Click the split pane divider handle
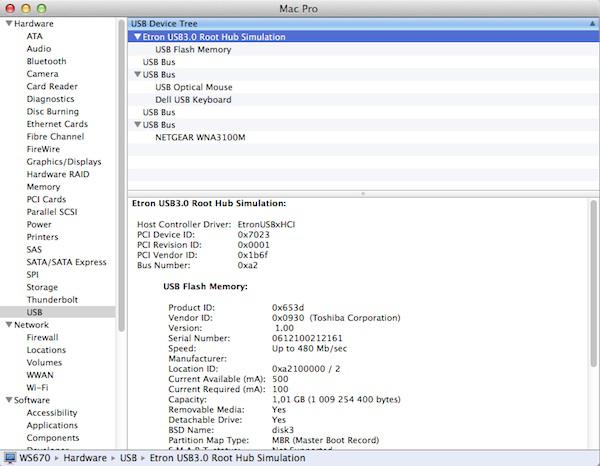Screen dimensions: 600x466 (x=362, y=193)
